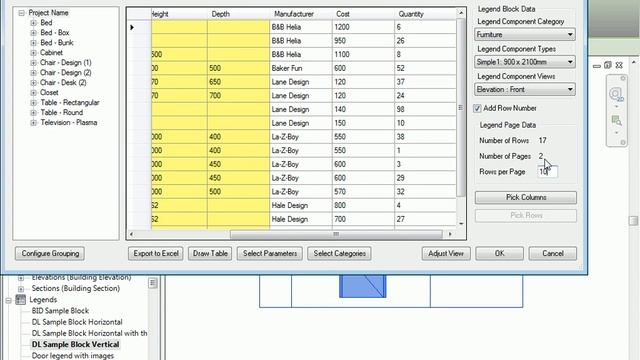The width and height of the screenshot is (640, 360).
Task: Click the Depth cell showing 650
Action: coord(238,82)
